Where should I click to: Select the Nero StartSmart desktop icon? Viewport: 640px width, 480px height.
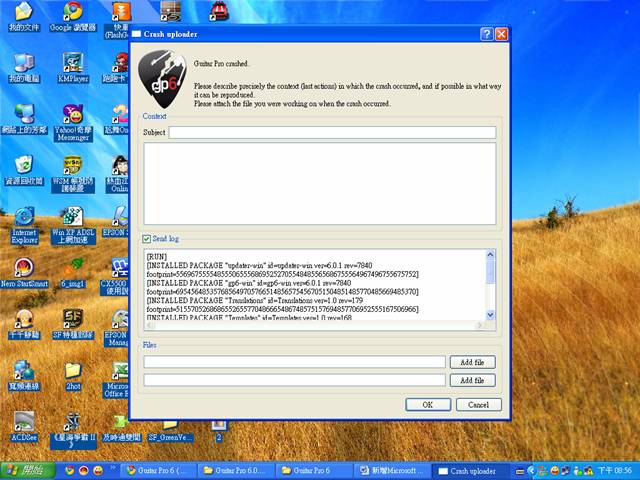coord(24,273)
